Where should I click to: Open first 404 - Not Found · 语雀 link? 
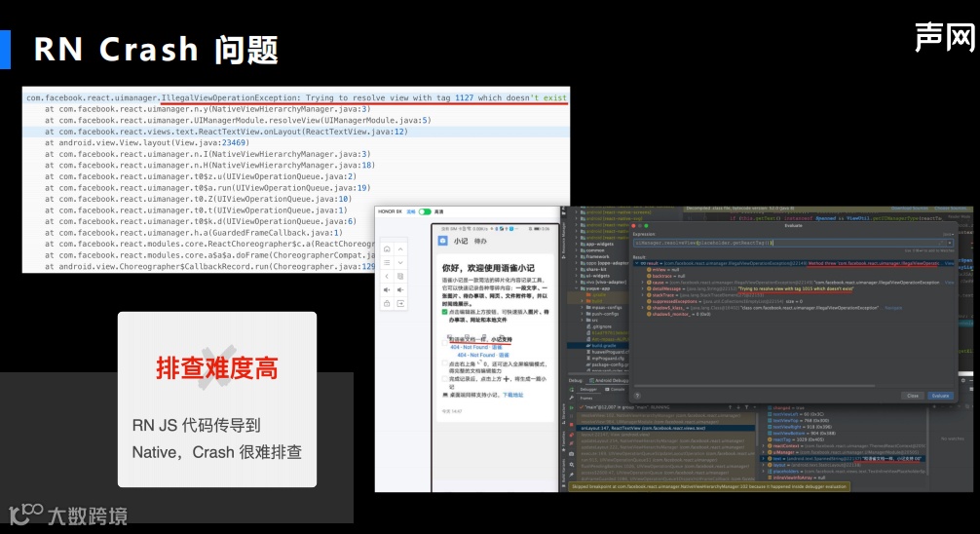point(477,347)
